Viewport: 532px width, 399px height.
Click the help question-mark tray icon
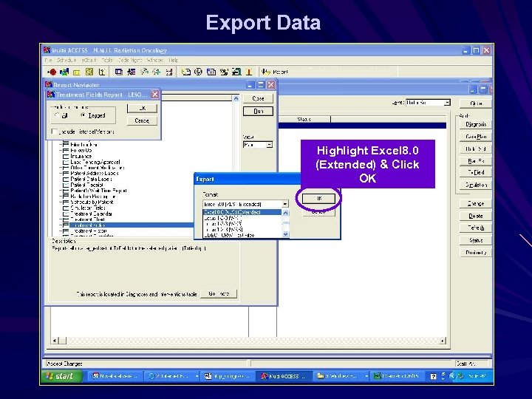click(x=433, y=376)
